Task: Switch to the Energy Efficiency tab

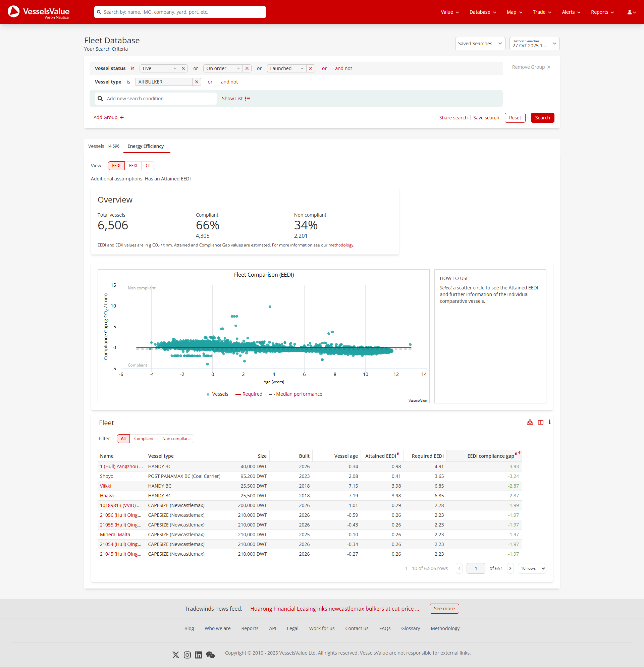Action: tap(146, 146)
